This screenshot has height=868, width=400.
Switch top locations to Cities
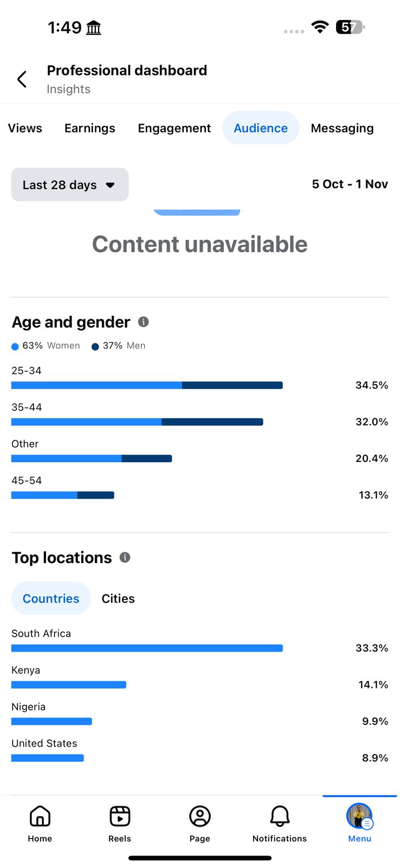tap(118, 598)
